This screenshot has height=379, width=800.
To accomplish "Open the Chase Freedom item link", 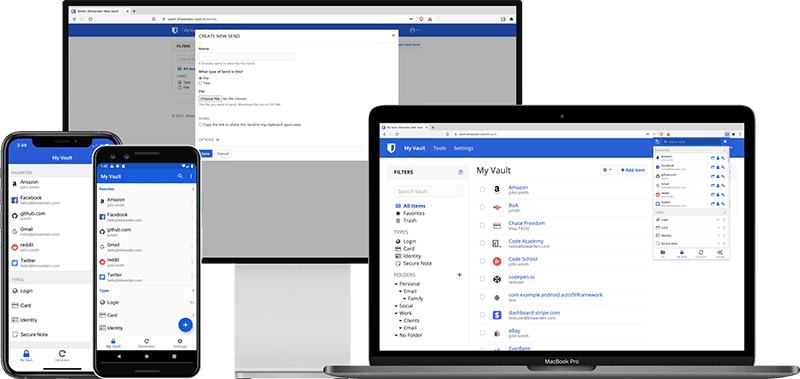I will tap(527, 223).
